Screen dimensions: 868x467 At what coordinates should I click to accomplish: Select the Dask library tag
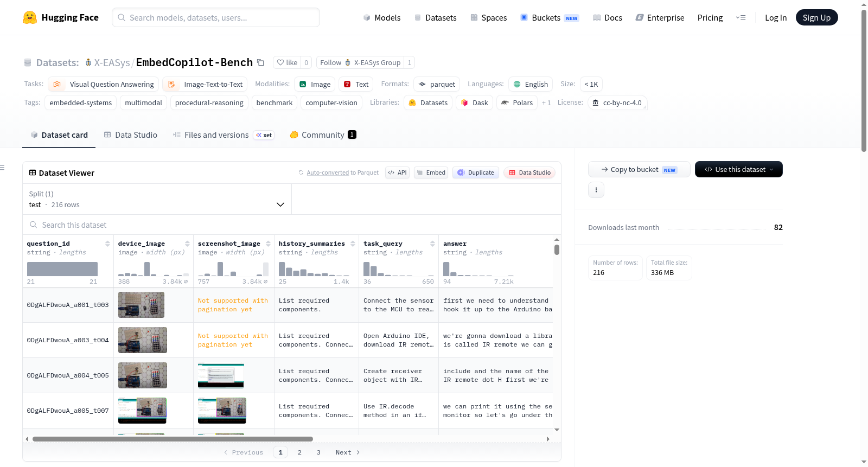(474, 103)
